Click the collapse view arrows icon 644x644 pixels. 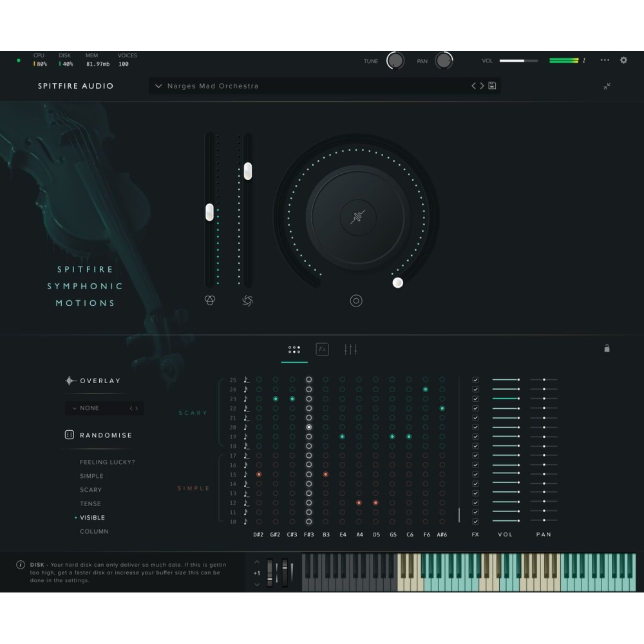pyautogui.click(x=607, y=86)
